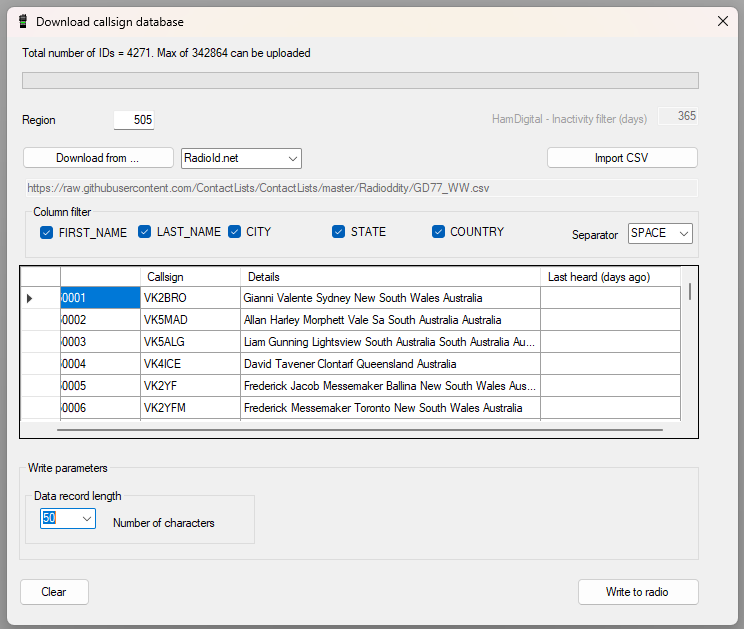Click the Region input field showing 505
Screen dimensions: 744x629
(134, 120)
